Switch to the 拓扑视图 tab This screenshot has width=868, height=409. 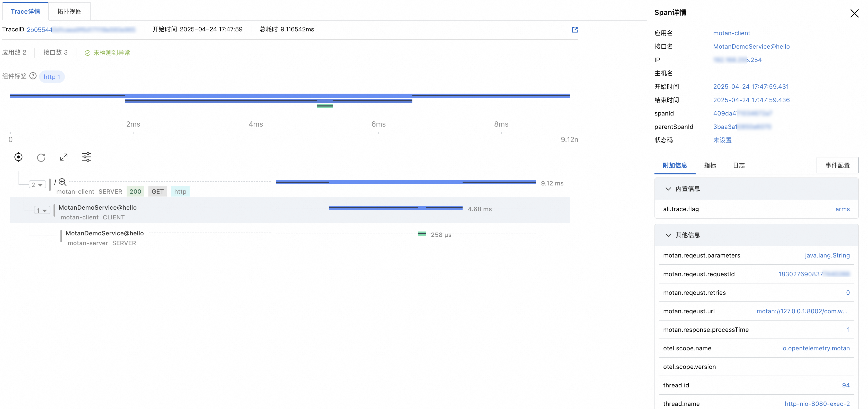tap(69, 11)
